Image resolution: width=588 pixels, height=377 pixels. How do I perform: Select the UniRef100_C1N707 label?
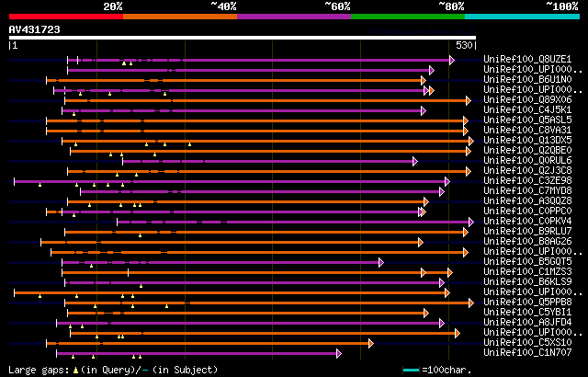527,353
